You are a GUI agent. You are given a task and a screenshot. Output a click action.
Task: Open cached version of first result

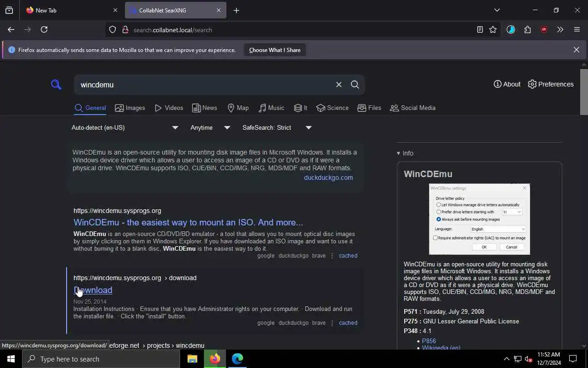348,256
